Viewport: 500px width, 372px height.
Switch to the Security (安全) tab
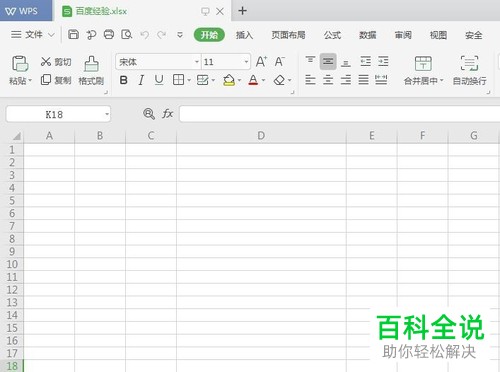click(x=474, y=35)
